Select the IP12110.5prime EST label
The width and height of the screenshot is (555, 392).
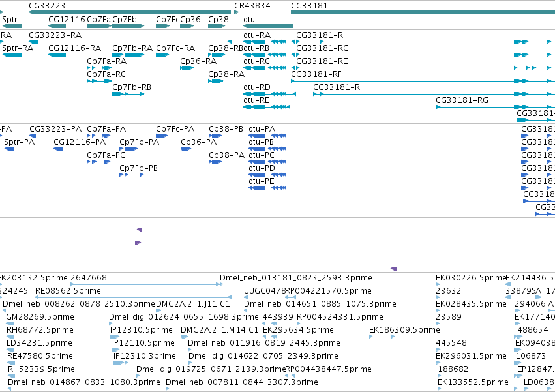pyautogui.click(x=143, y=343)
